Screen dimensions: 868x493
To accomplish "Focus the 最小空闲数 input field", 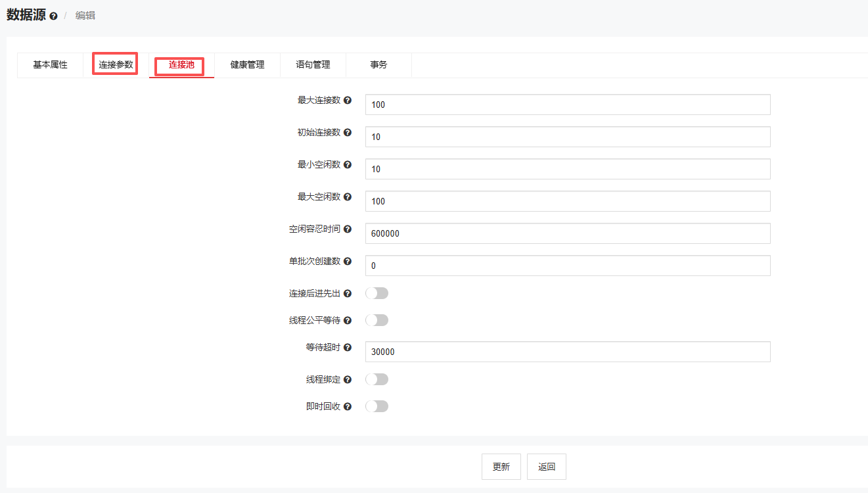I will pyautogui.click(x=568, y=169).
